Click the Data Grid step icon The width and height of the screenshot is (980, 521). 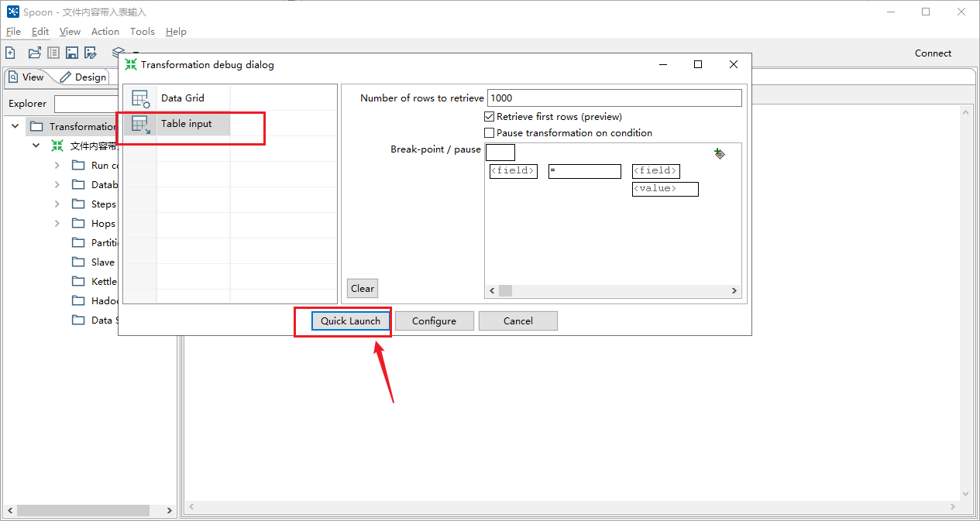tap(140, 98)
